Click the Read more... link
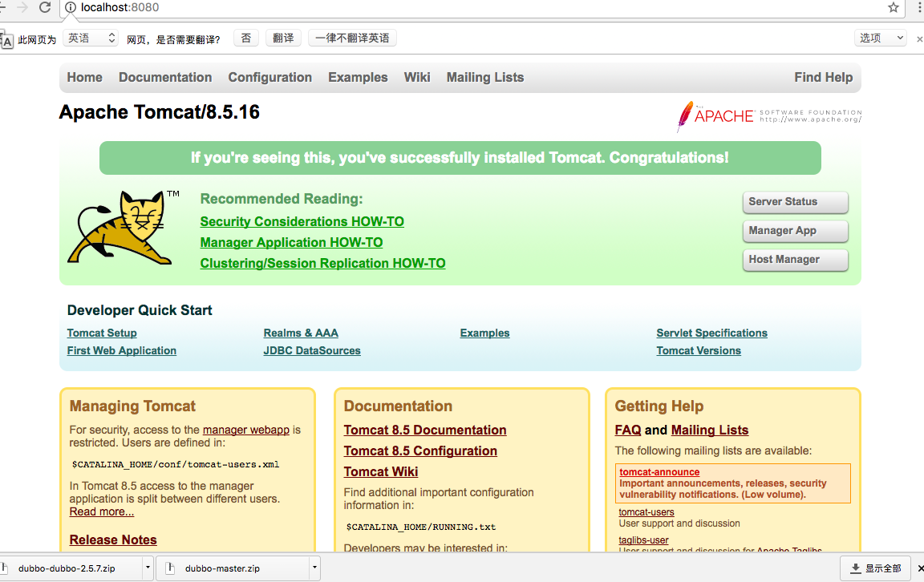 pos(101,511)
